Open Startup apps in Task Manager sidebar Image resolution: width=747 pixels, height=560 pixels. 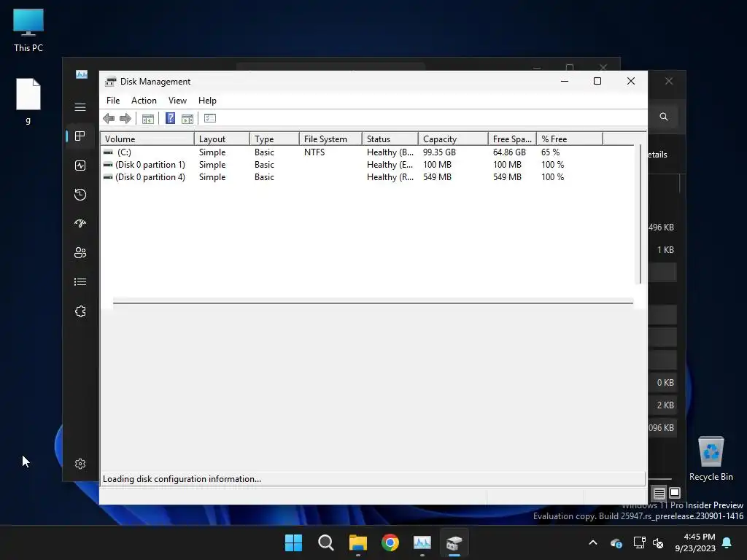80,223
